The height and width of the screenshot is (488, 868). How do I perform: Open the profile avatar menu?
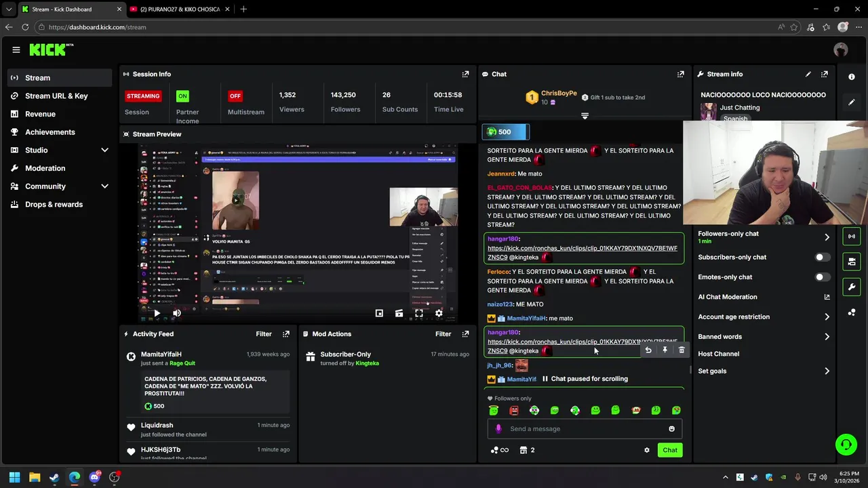(x=841, y=49)
